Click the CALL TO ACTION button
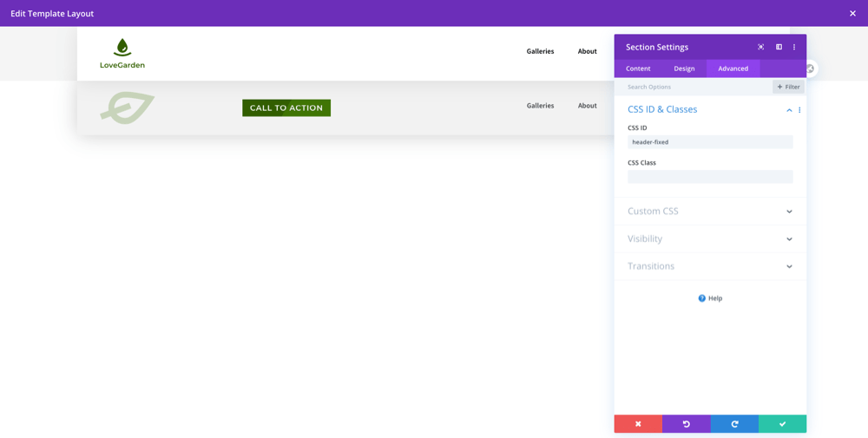868x438 pixels. pyautogui.click(x=286, y=108)
